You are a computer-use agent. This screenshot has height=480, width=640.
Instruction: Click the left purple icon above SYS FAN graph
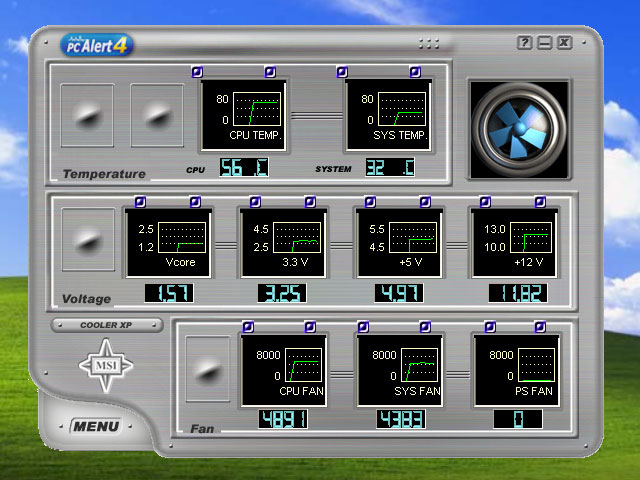[363, 327]
